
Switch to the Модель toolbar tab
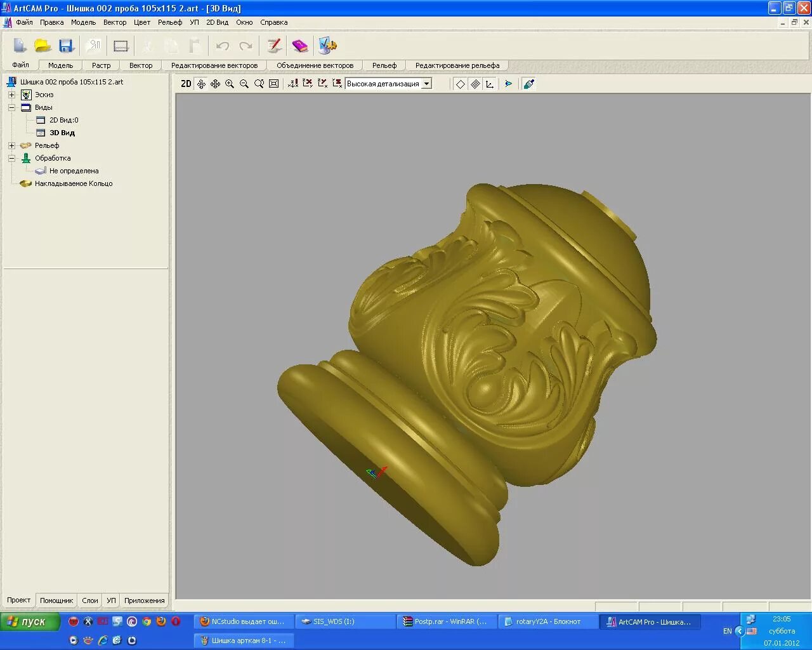pyautogui.click(x=61, y=65)
